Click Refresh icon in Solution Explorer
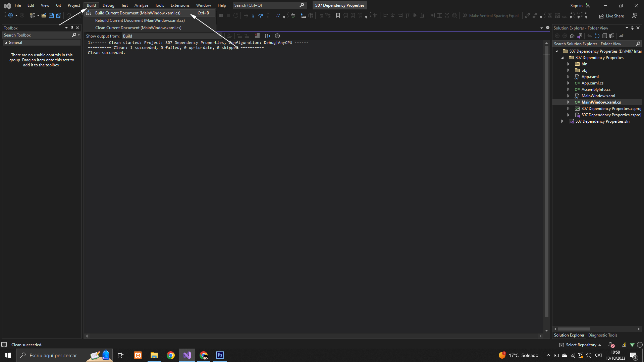 pos(597,36)
